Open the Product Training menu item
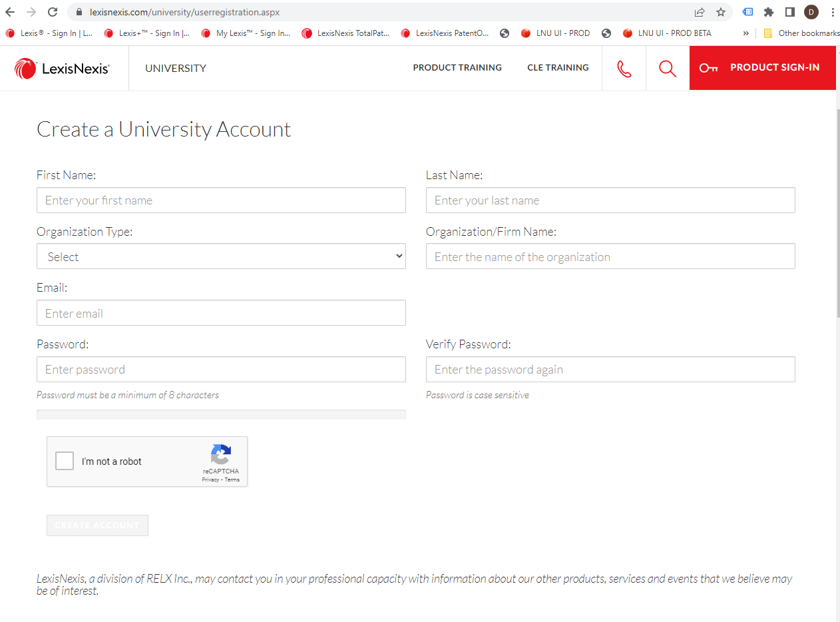Screen dimensions: 840x622 coord(457,67)
